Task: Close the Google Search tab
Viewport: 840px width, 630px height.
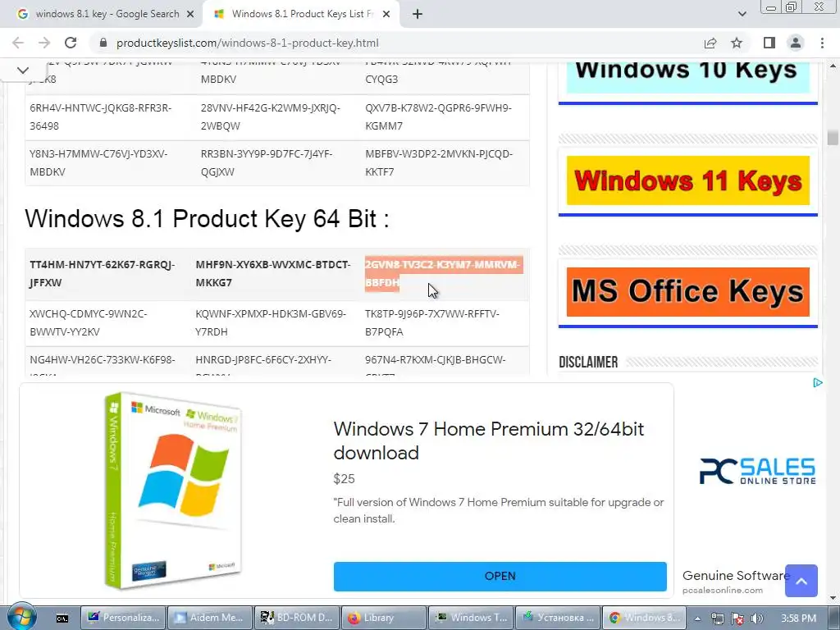Action: (190, 15)
